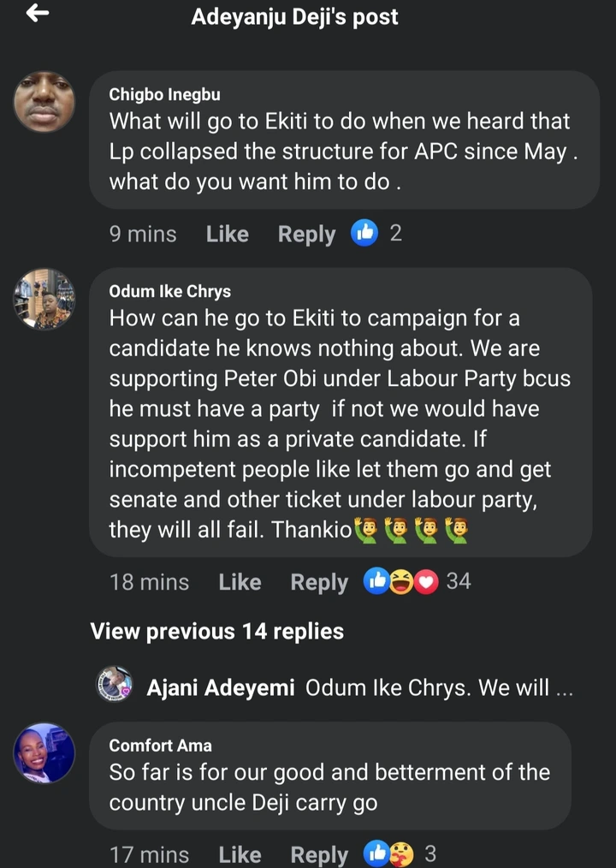Like Chigbo Inegbu's comment
The height and width of the screenshot is (868, 616).
(x=228, y=235)
